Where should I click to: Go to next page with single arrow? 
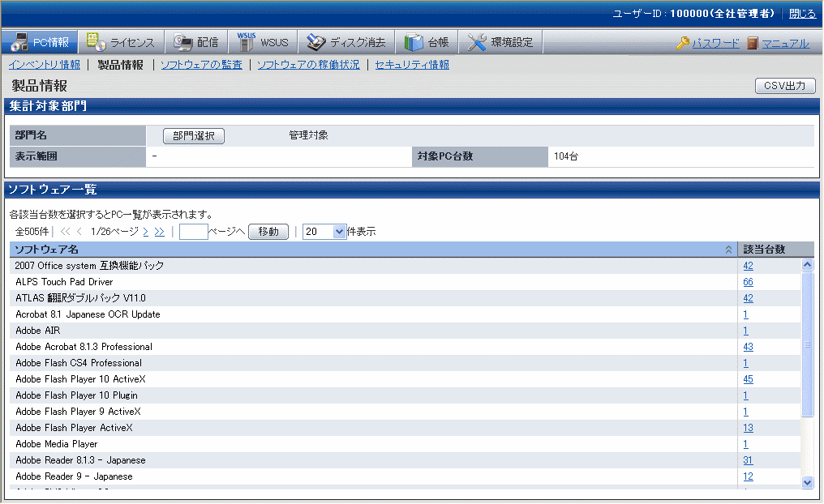(x=145, y=232)
